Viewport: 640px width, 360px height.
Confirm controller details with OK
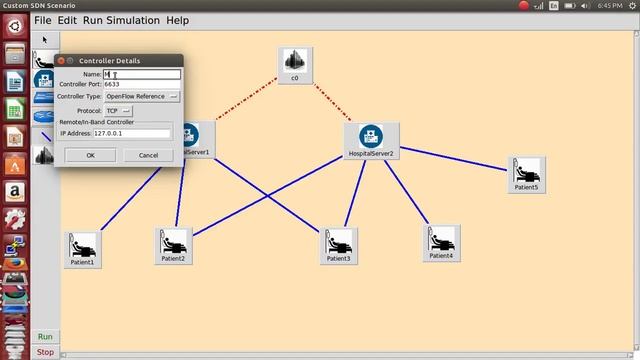[90, 155]
